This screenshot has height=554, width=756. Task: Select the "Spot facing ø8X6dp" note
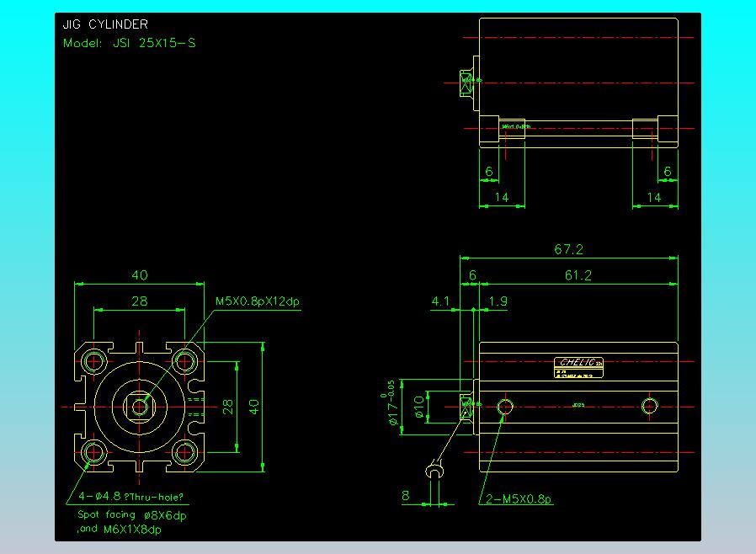[131, 515]
